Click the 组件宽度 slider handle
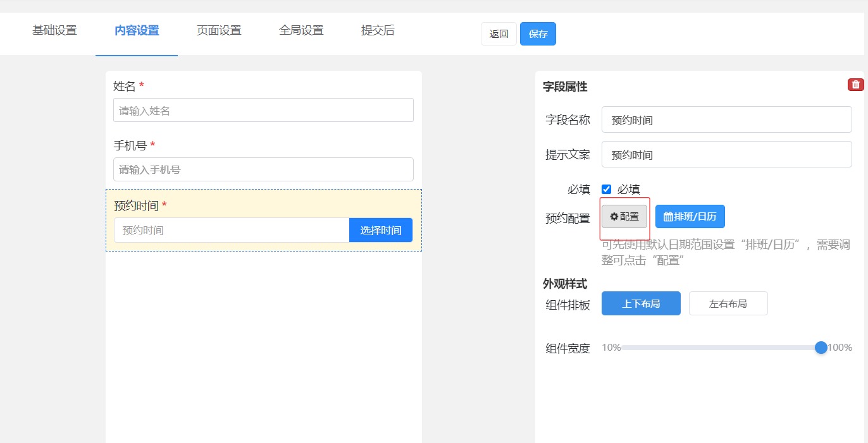This screenshot has height=443, width=868. (821, 348)
